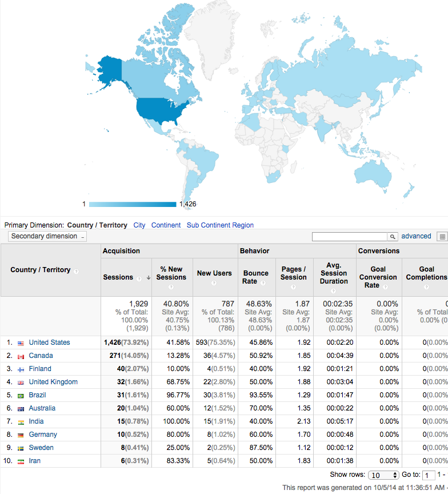Select Country / Territory primary dimension
Image resolution: width=448 pixels, height=494 pixels.
[97, 225]
